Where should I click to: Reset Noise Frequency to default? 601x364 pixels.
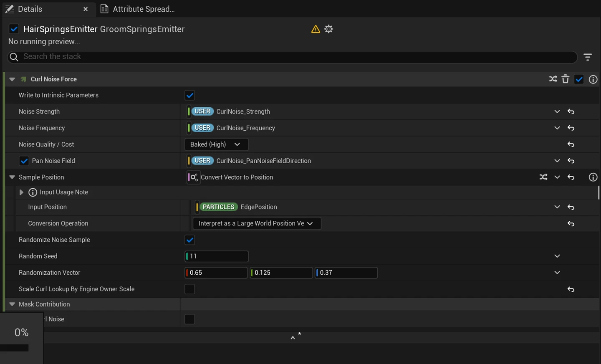571,128
